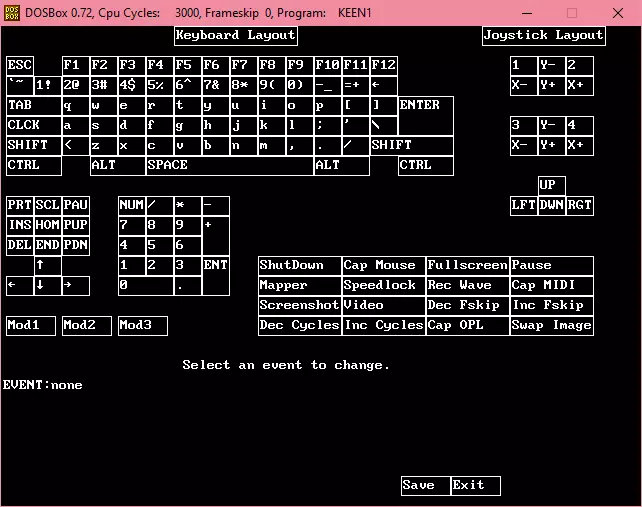642x507 pixels.
Task: Select the left SHIFT key beside the < key
Action: pyautogui.click(x=34, y=146)
